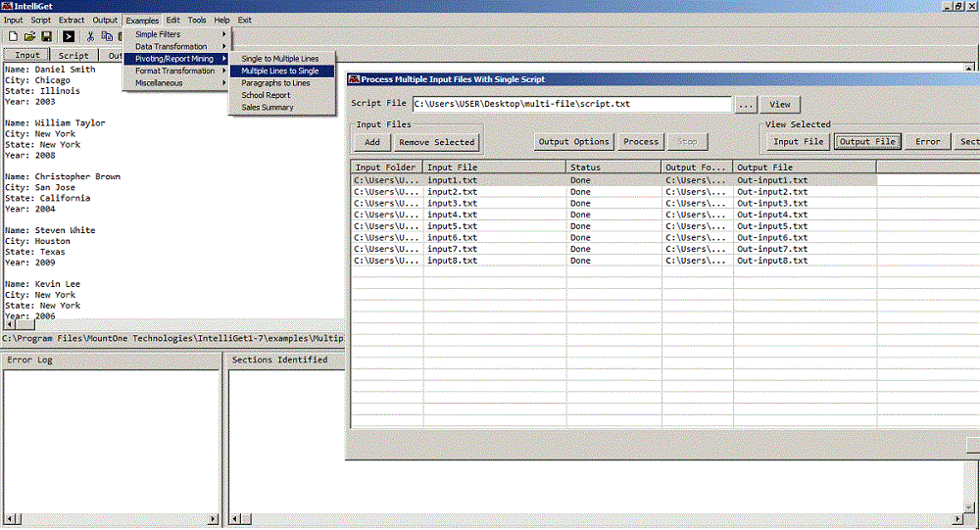The image size is (980, 530).
Task: Sort by the Input File column header
Action: tap(495, 168)
